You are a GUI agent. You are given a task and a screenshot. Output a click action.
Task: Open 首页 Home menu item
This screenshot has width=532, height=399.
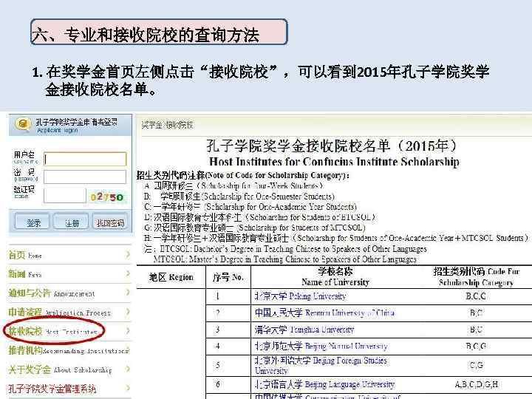(69, 255)
